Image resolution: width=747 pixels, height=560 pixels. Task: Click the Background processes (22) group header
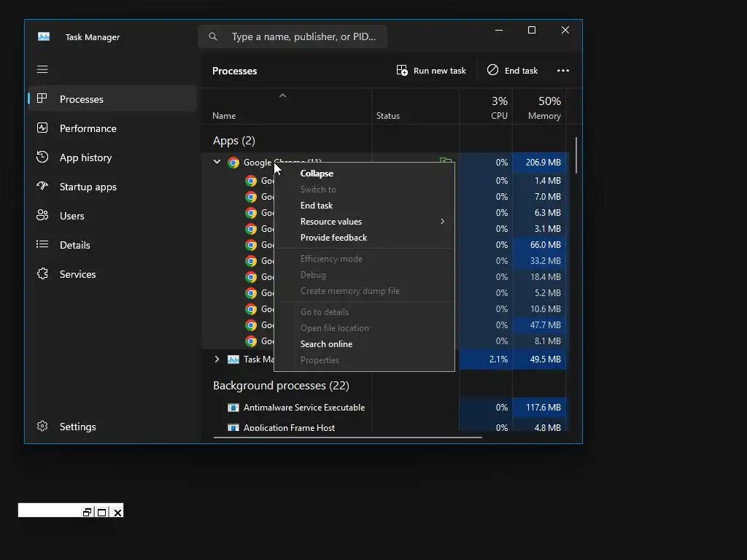281,385
